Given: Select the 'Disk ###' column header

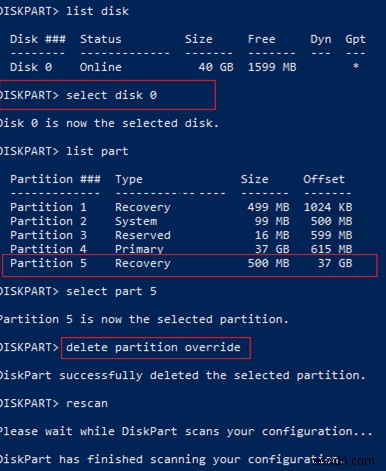Looking at the screenshot, I should (x=38, y=39).
